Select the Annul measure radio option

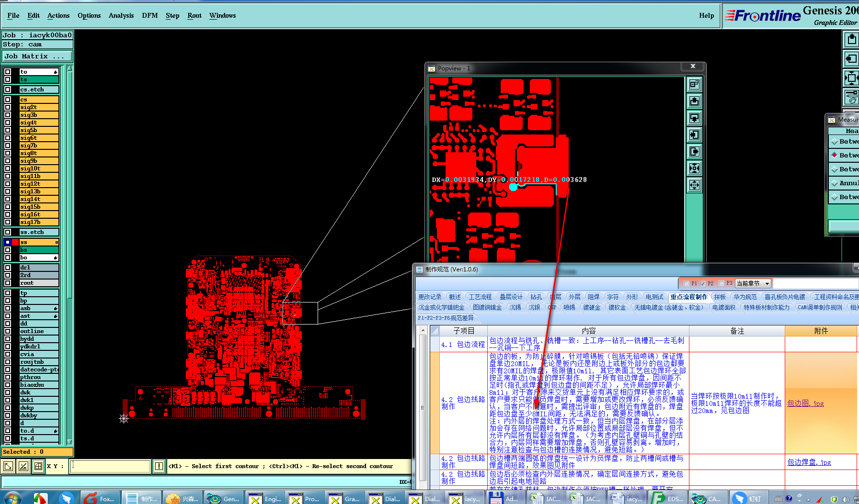point(835,183)
